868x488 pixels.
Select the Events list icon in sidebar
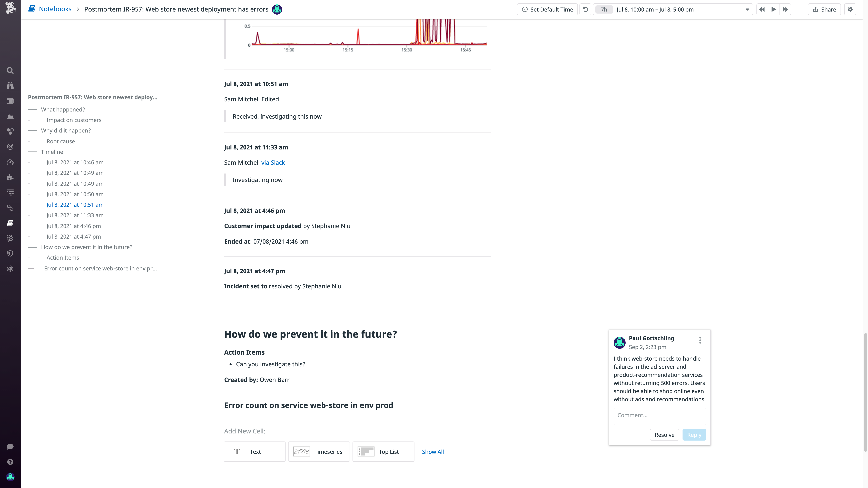[x=10, y=101]
